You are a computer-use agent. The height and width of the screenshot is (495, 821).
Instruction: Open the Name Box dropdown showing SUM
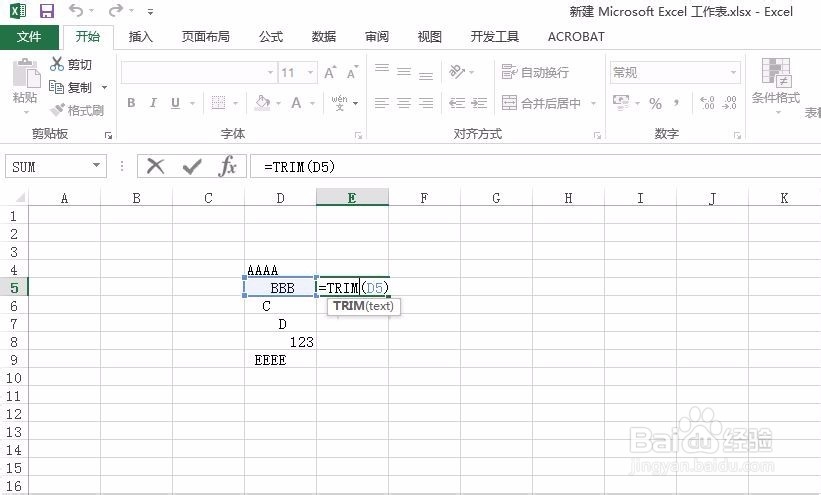[96, 166]
